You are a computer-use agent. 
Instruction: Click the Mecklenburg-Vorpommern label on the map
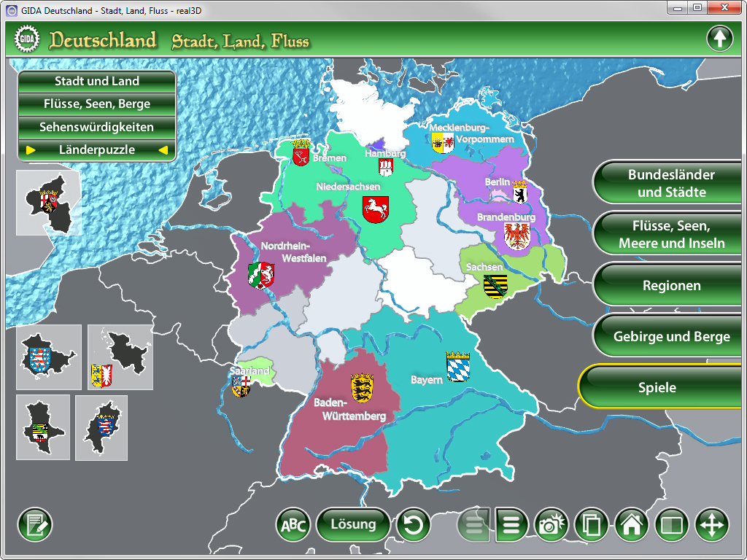(x=472, y=133)
